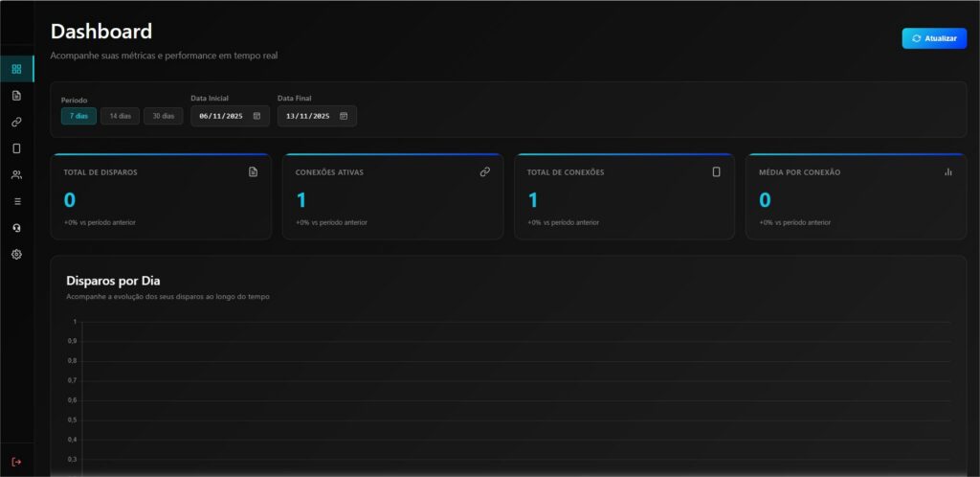Open calendar picker for Data Final

tap(344, 116)
